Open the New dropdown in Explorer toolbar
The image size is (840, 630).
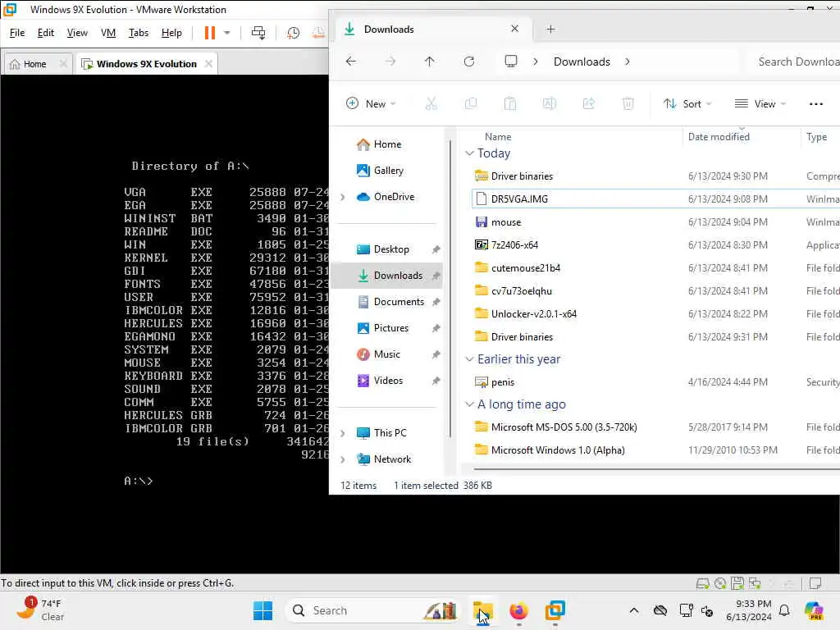click(372, 103)
